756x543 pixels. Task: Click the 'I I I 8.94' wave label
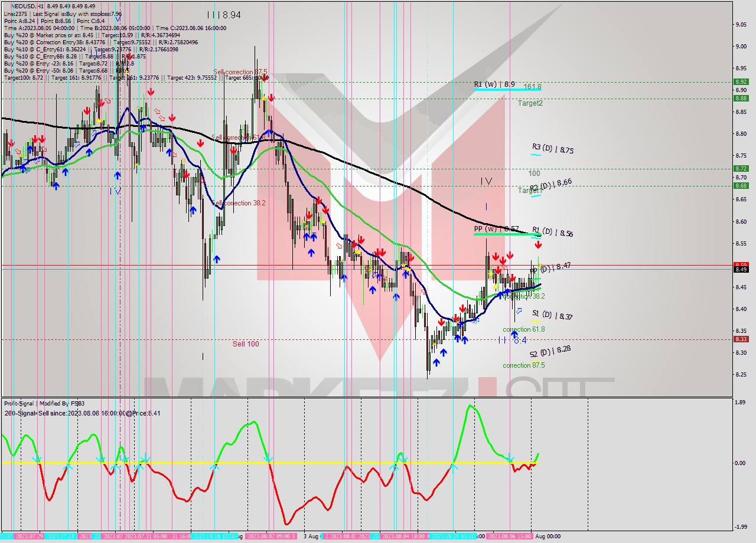click(224, 15)
